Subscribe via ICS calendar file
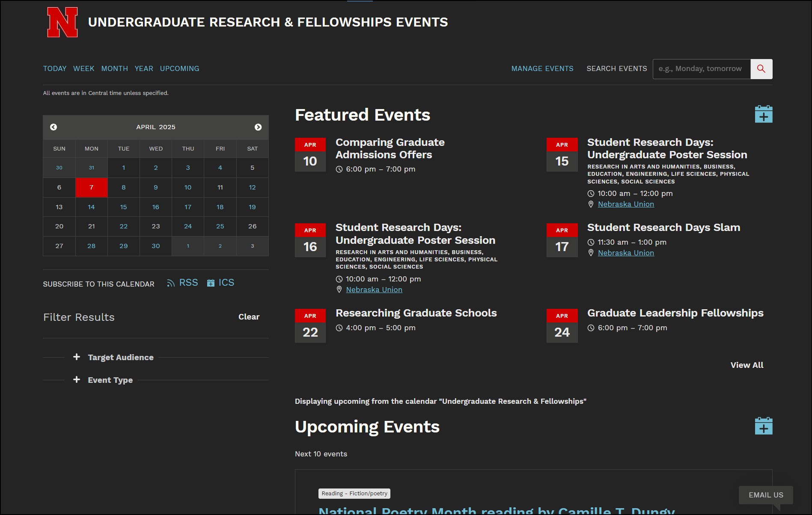This screenshot has width=812, height=515. point(221,283)
